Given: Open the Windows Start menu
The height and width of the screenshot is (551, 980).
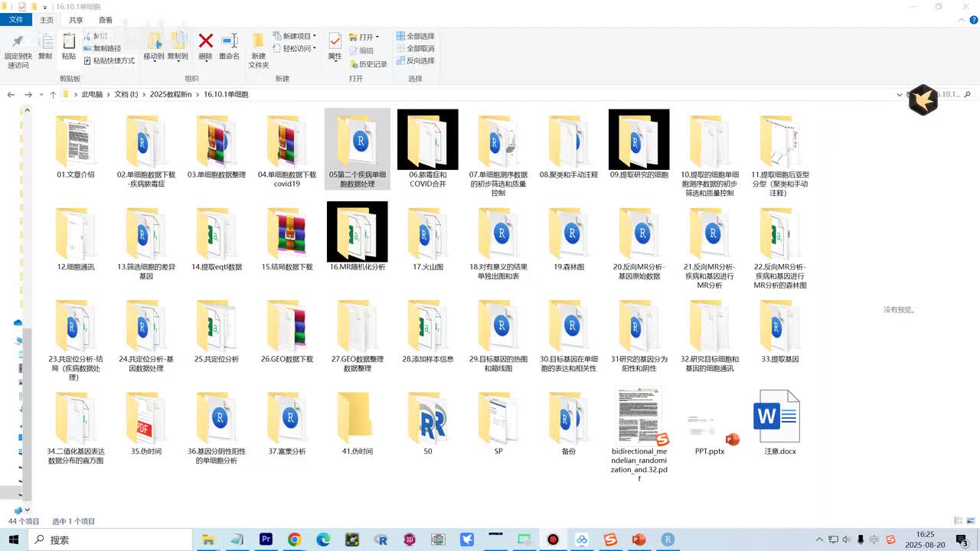Looking at the screenshot, I should (x=13, y=540).
